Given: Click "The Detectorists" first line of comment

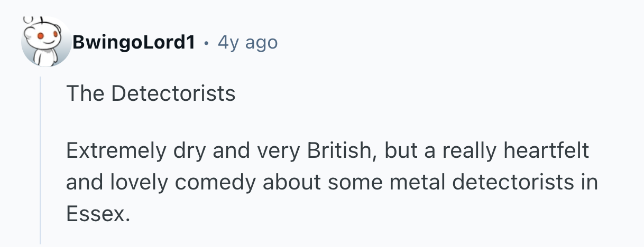Looking at the screenshot, I should [151, 94].
